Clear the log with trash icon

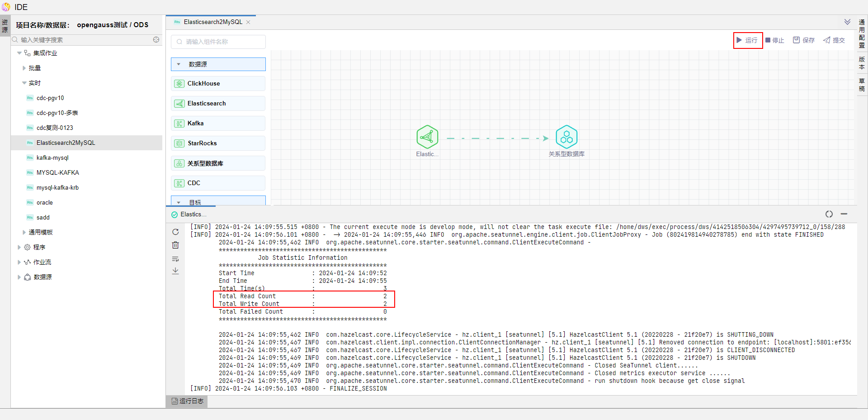click(175, 245)
